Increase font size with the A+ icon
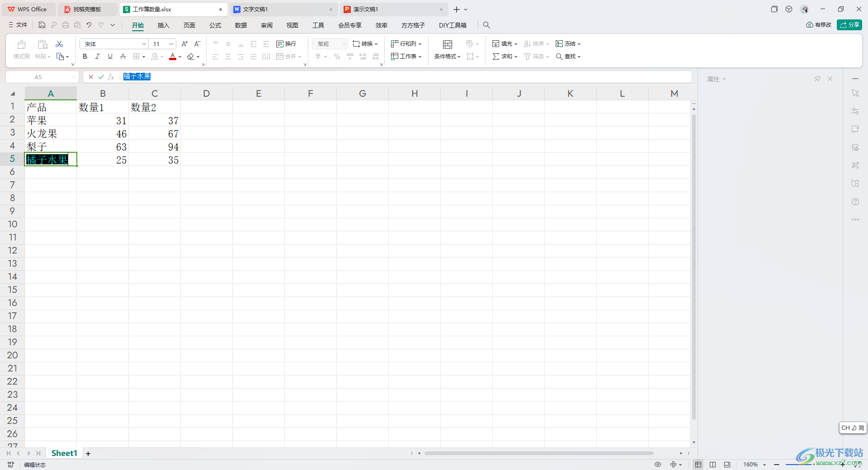This screenshot has height=470, width=868. click(184, 44)
